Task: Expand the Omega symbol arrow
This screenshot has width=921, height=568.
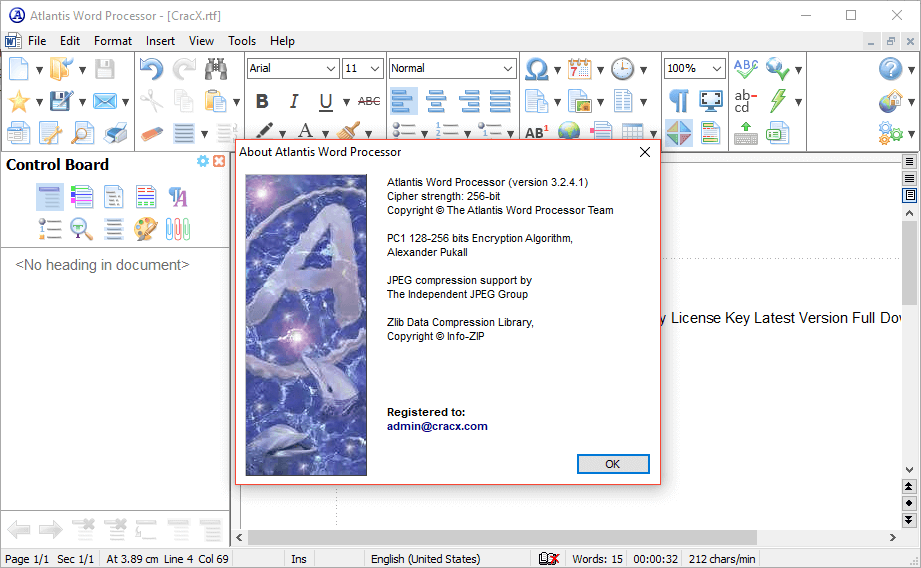Action: click(x=557, y=70)
